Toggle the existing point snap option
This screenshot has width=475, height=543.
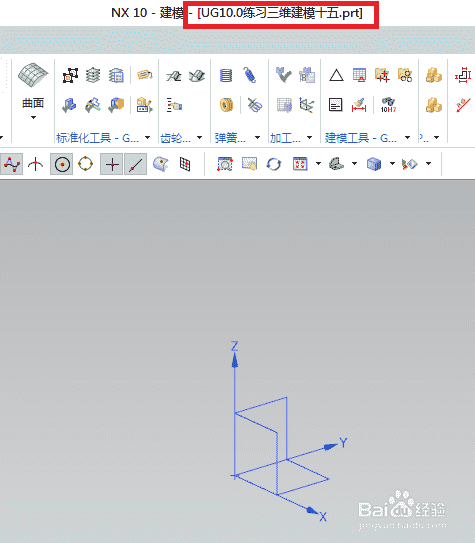[111, 164]
